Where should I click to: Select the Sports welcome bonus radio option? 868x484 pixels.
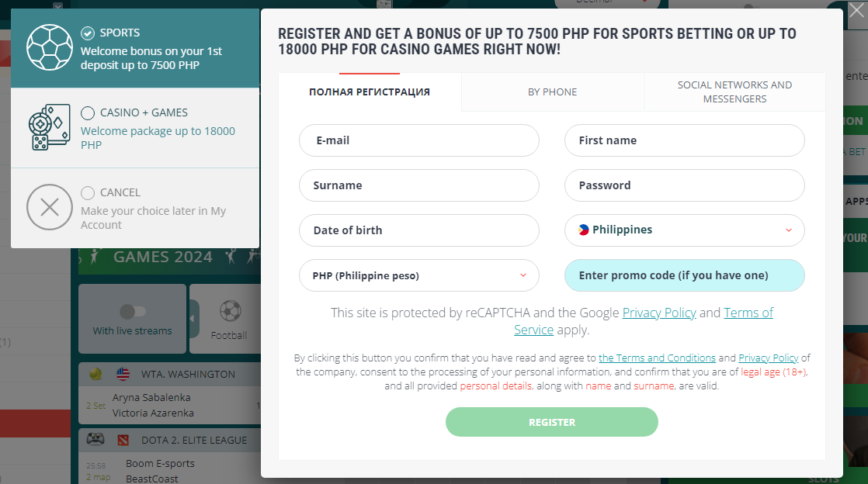point(88,33)
